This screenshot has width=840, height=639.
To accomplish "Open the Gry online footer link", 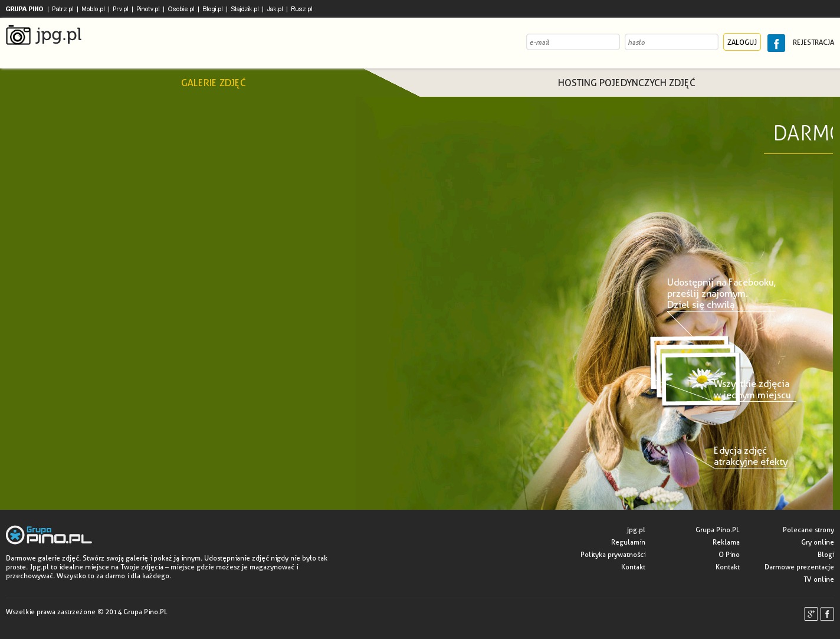I will (x=818, y=542).
